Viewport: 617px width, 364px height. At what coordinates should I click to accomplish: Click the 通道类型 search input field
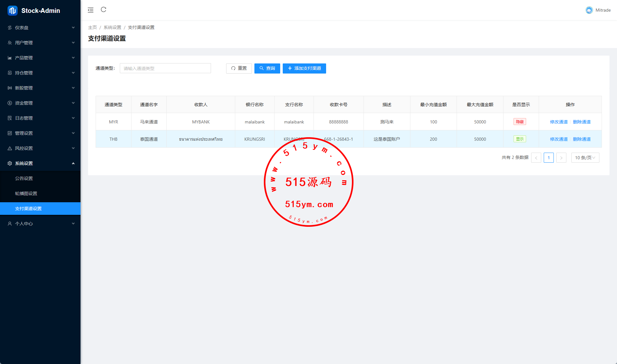pyautogui.click(x=165, y=68)
